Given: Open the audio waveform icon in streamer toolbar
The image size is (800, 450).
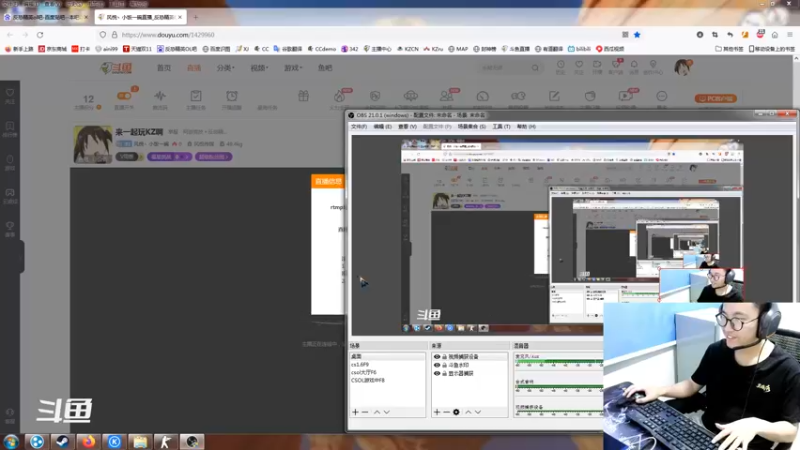Looking at the screenshot, I should click(x=160, y=98).
